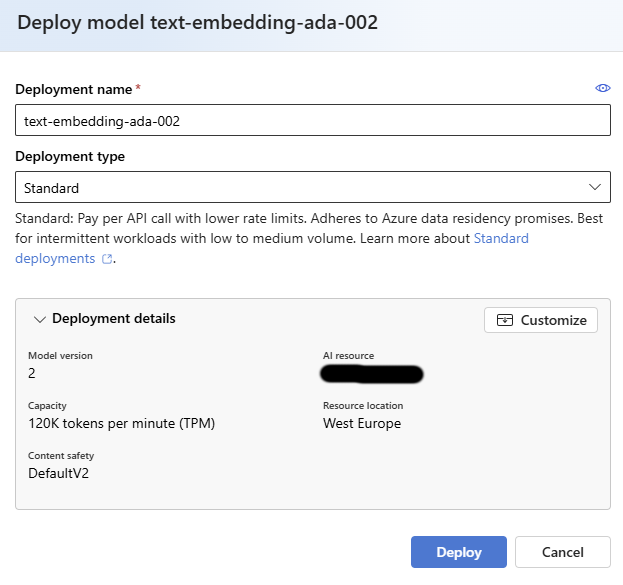This screenshot has width=623, height=585.
Task: Select the 120K tokens per minute capacity value
Action: pyautogui.click(x=121, y=424)
